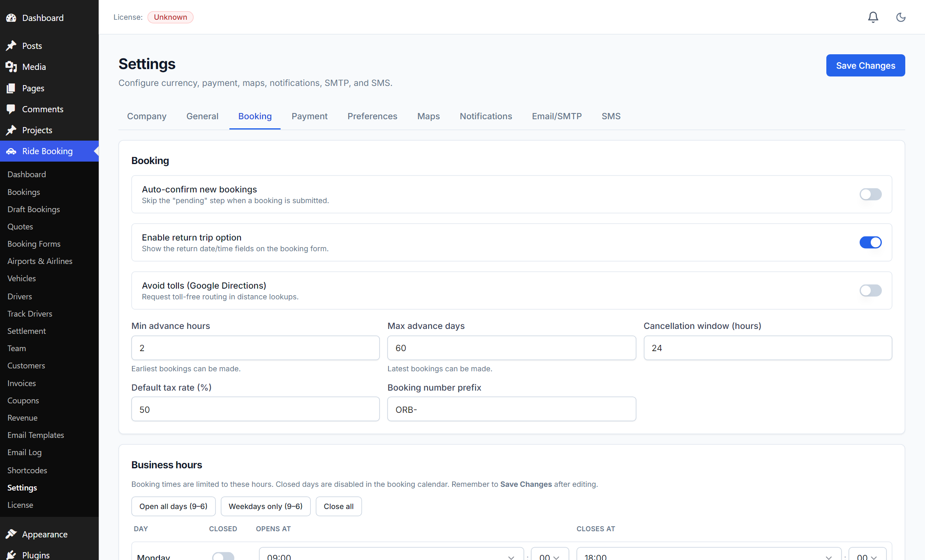Open Shortcodes submenu item

pos(27,470)
